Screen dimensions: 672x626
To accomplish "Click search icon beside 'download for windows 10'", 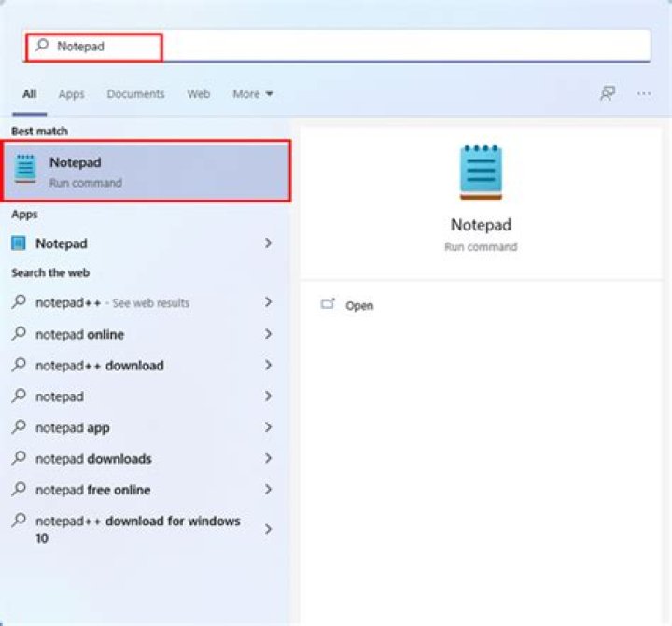I will [x=19, y=521].
